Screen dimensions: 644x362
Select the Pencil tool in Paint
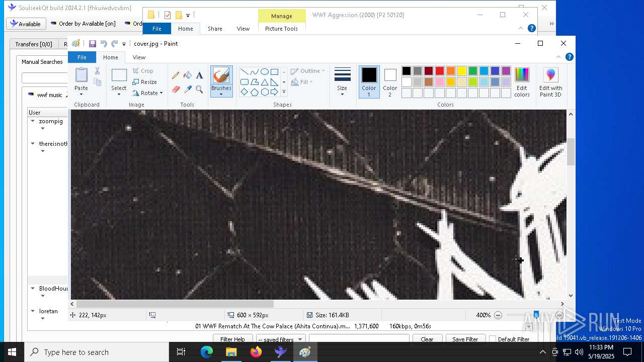176,75
